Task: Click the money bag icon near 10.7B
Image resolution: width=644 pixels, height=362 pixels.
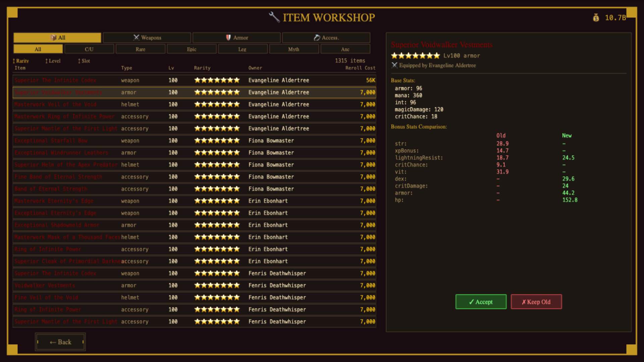Action: pyautogui.click(x=596, y=18)
